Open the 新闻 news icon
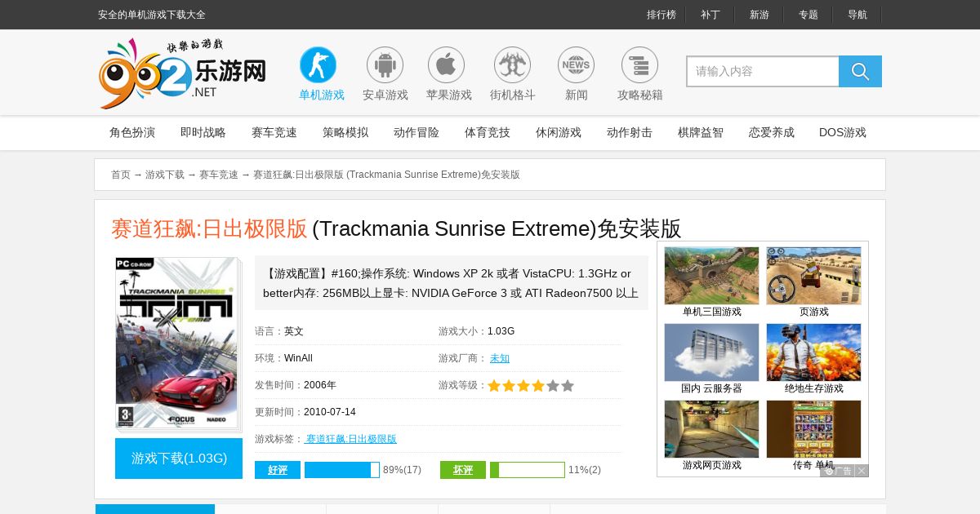Image resolution: width=980 pixels, height=514 pixels. click(x=576, y=64)
